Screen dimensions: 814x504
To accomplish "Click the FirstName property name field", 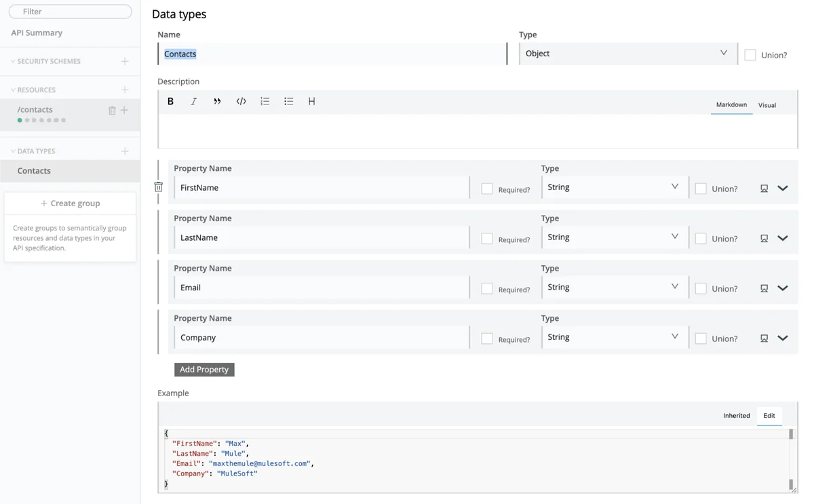I will [322, 187].
